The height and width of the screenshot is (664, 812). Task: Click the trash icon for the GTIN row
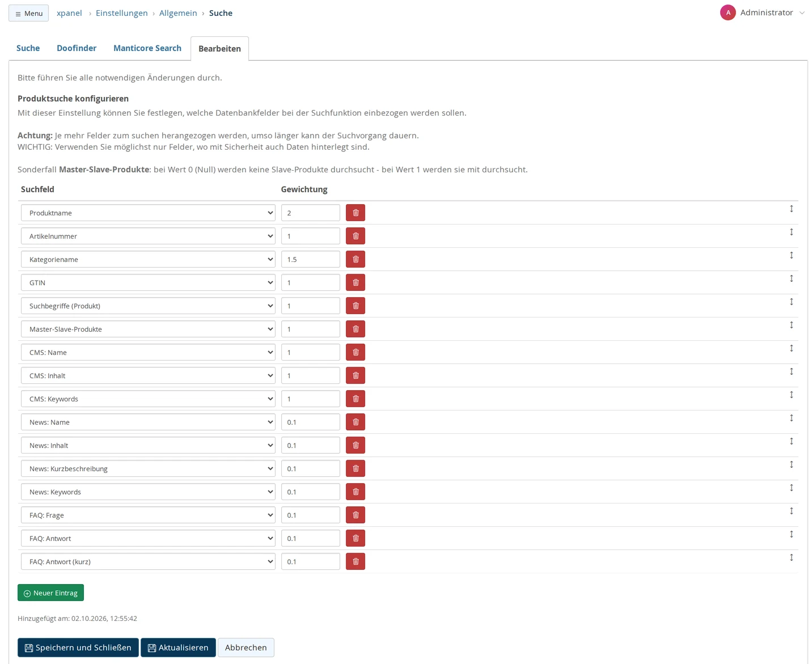pos(356,282)
